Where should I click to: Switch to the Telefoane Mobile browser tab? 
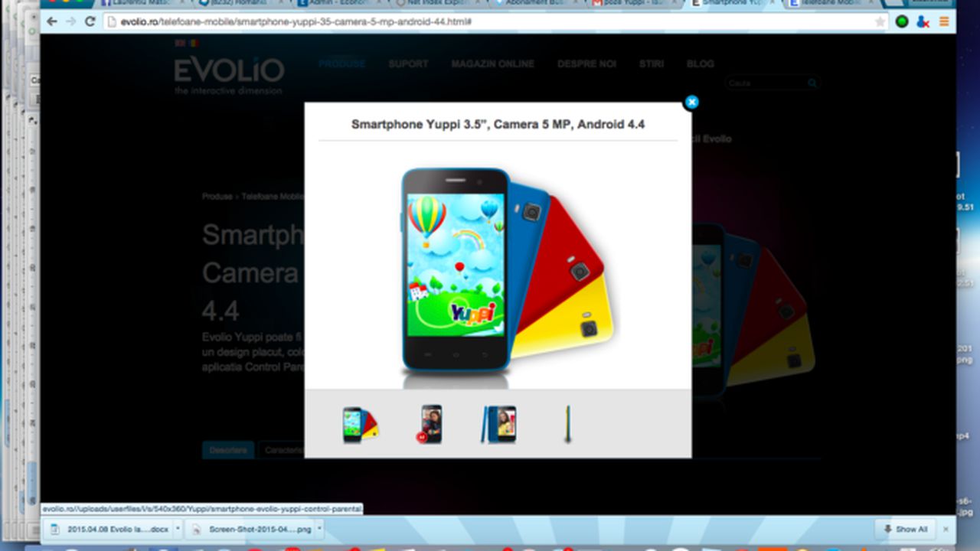(x=831, y=4)
